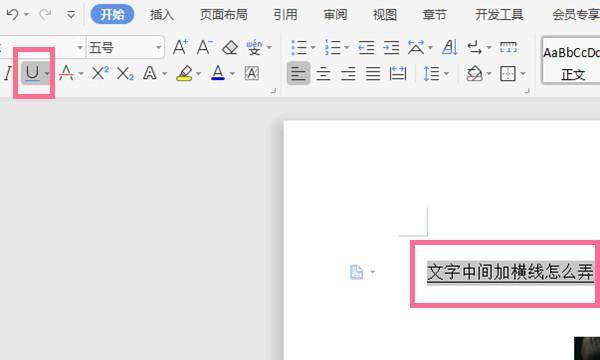This screenshot has height=360, width=600.
Task: Open text effects dropdown arrow
Action: (165, 73)
